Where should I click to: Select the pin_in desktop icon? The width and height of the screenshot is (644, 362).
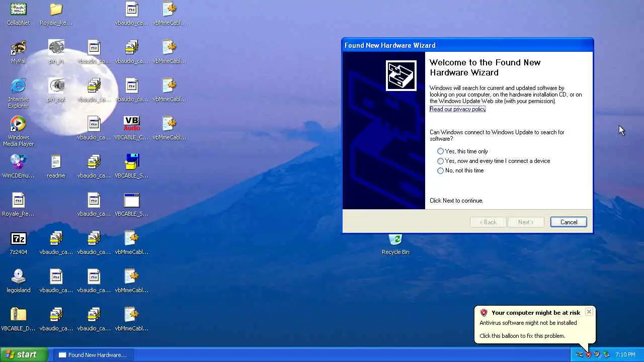[x=56, y=52]
